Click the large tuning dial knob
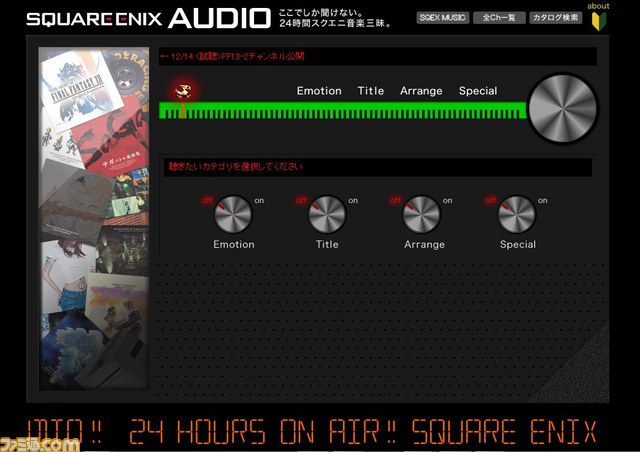The image size is (640, 452). [562, 109]
